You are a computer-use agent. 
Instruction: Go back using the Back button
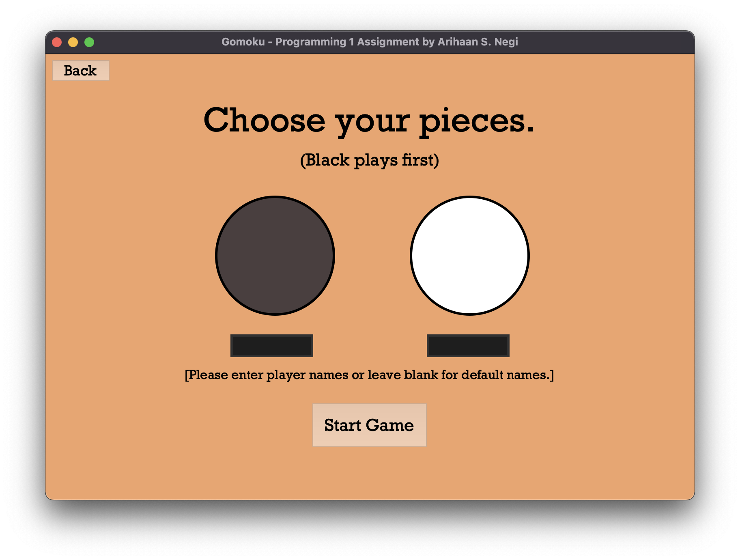pyautogui.click(x=80, y=71)
